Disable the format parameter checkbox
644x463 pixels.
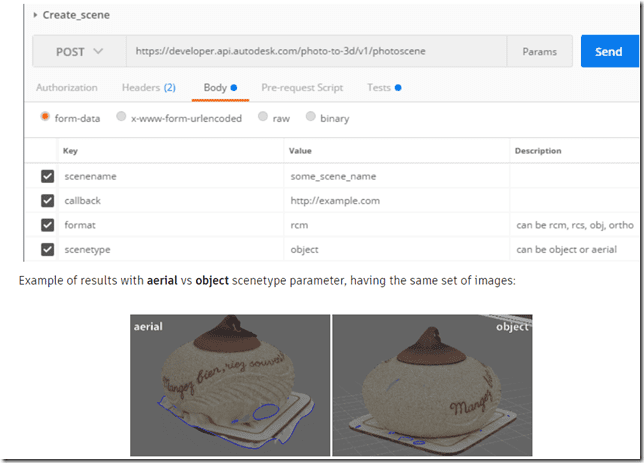[x=47, y=225]
